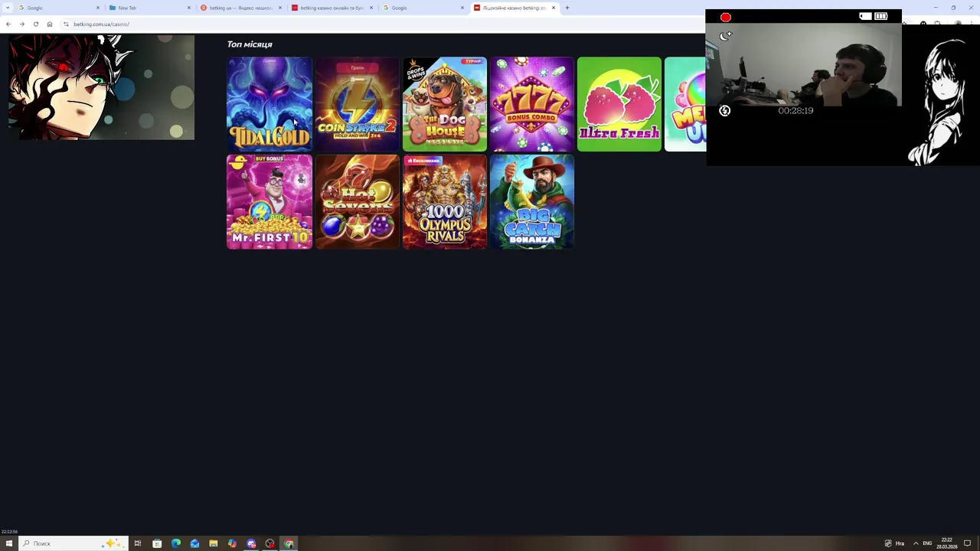Launch the Coin Strike 2 slot
980x551 pixels.
[357, 104]
